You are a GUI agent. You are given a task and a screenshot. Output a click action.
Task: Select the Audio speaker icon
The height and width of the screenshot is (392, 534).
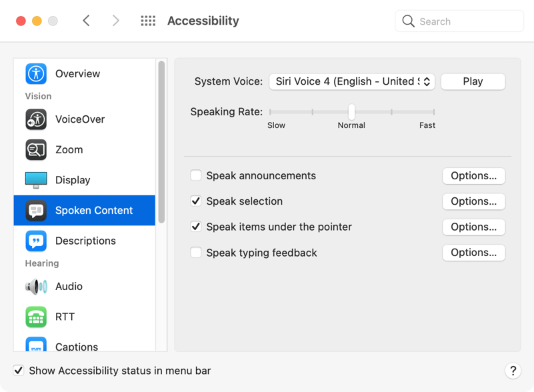[36, 287]
